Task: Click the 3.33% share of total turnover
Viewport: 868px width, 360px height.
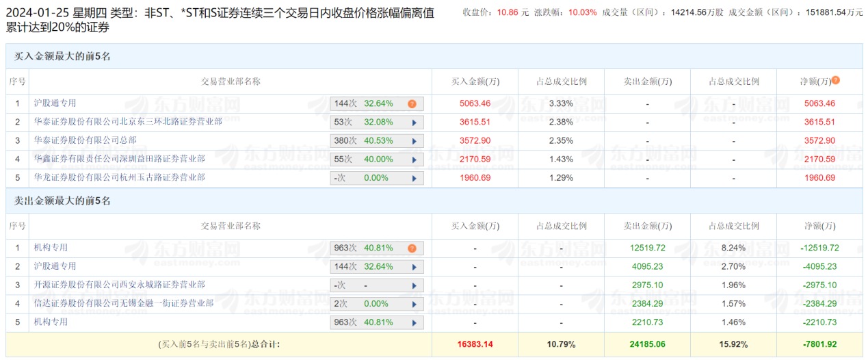Action: point(561,104)
